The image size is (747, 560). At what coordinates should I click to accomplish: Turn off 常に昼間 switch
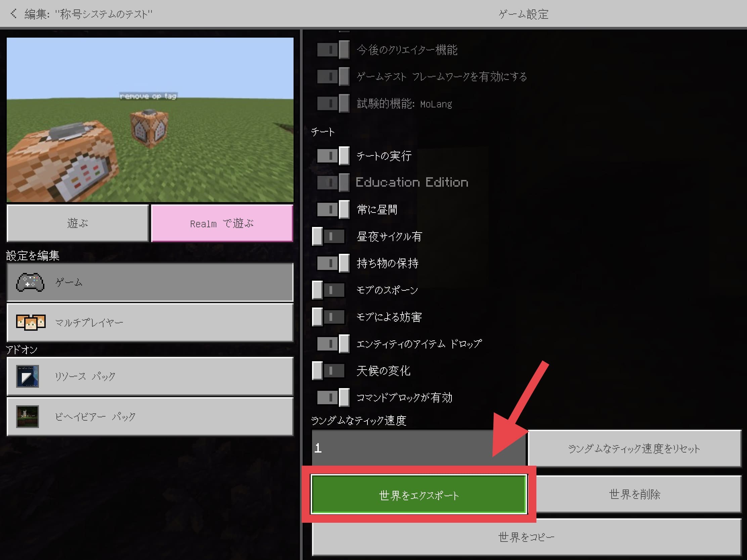(333, 209)
